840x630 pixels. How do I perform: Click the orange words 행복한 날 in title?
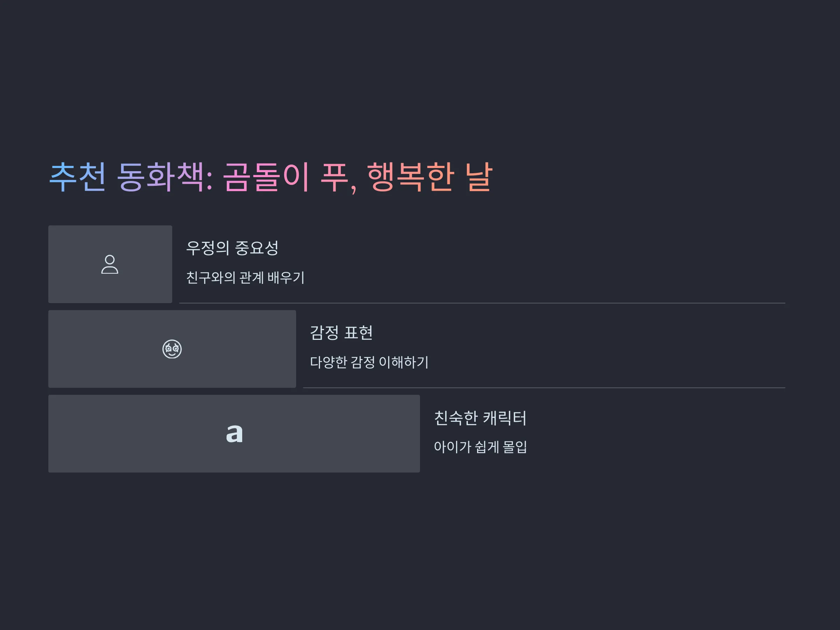tap(429, 177)
